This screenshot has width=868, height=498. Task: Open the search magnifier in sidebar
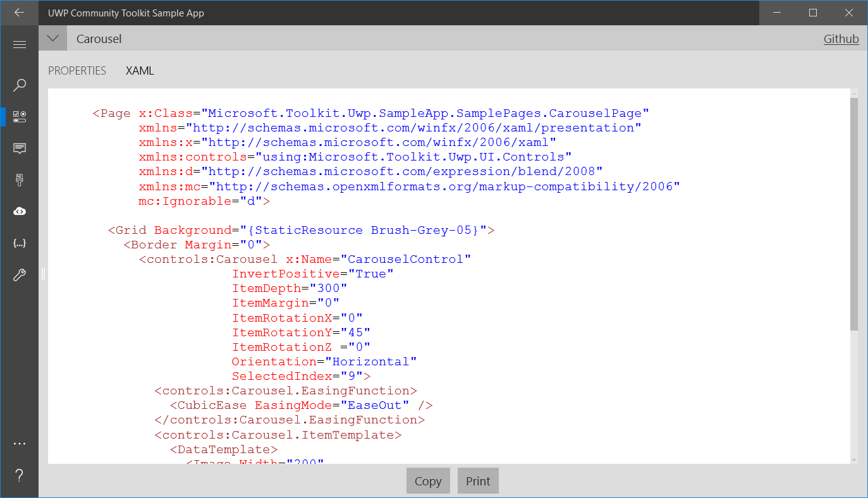(x=19, y=85)
